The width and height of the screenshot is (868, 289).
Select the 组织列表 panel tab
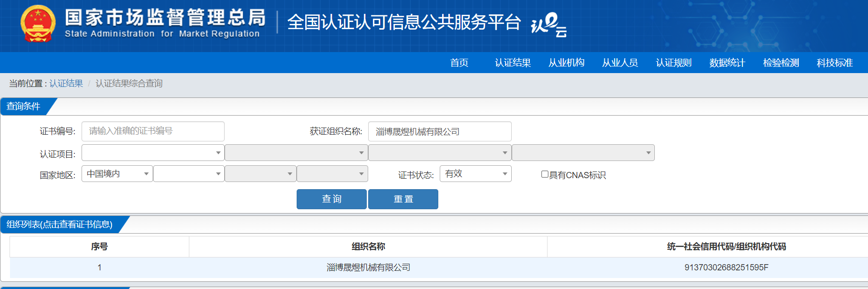point(60,225)
